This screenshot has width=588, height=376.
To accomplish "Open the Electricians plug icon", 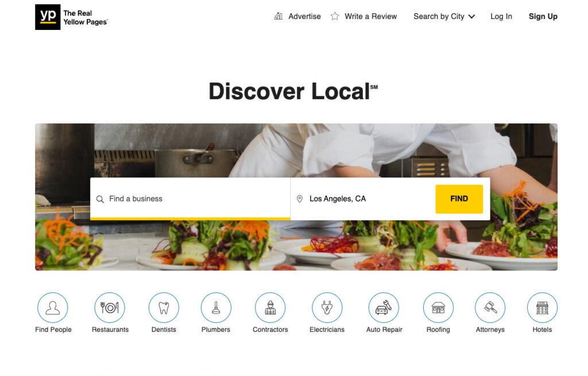I will (327, 307).
